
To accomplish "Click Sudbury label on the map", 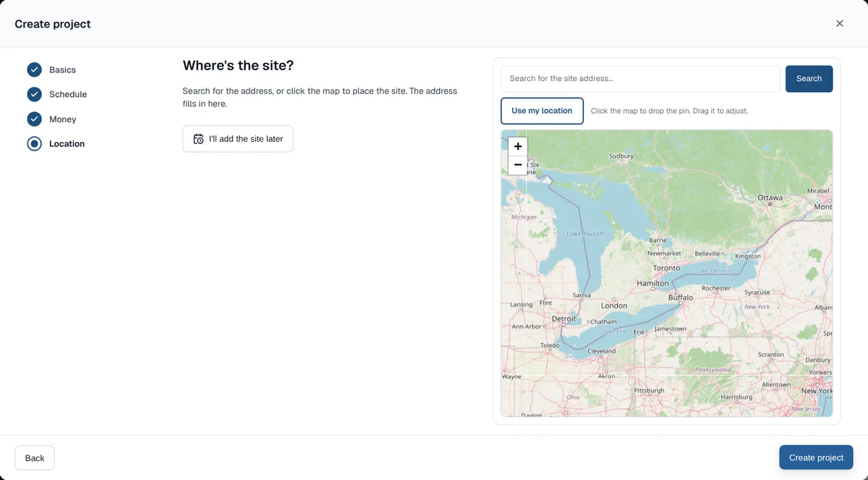I will [621, 156].
